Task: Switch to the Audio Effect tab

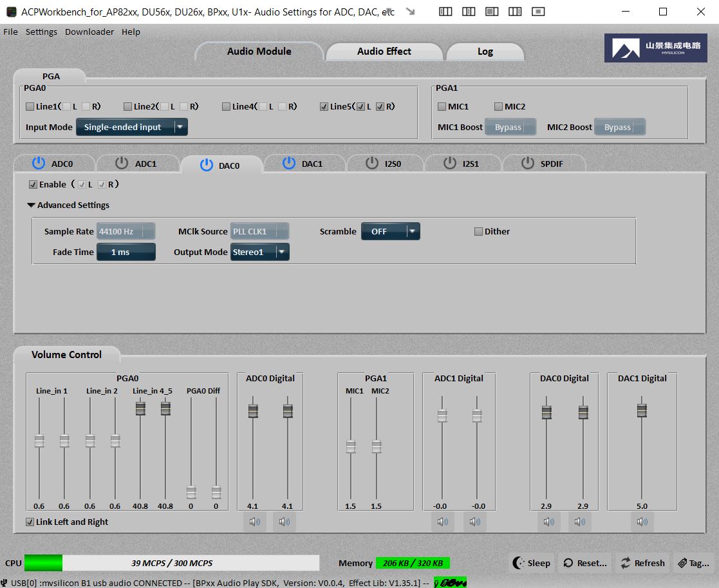Action: (384, 52)
